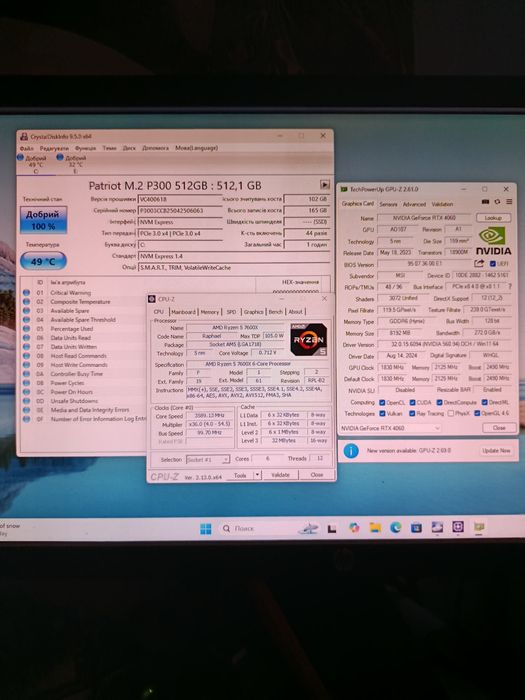Click the Lookup button in GPU-Z

tap(493, 218)
